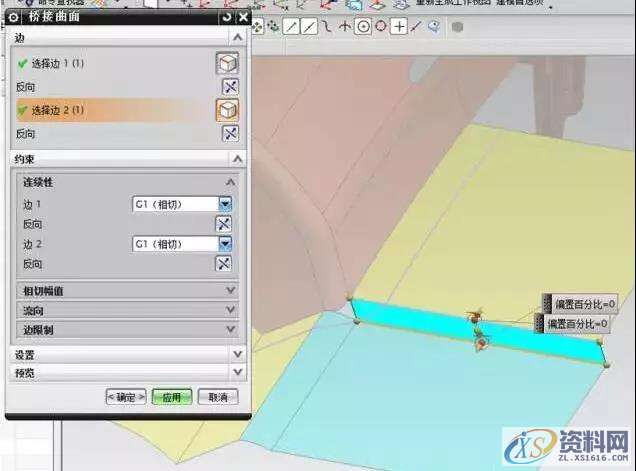Click the 应用 button
The image size is (636, 471).
172,397
